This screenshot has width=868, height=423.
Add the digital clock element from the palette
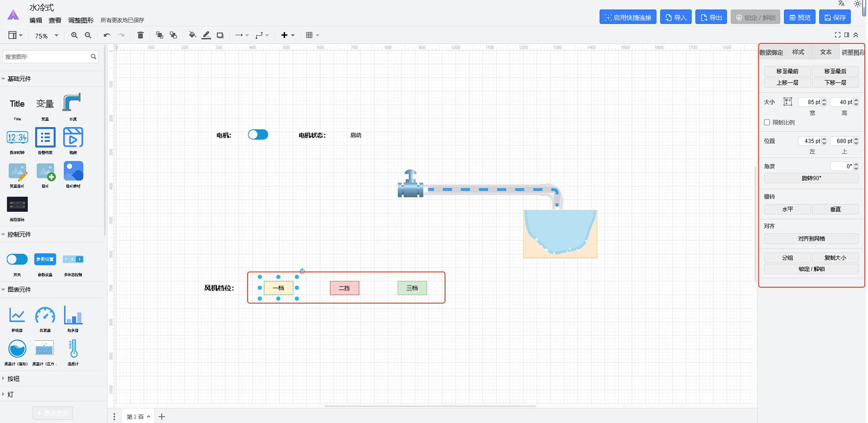(17, 138)
